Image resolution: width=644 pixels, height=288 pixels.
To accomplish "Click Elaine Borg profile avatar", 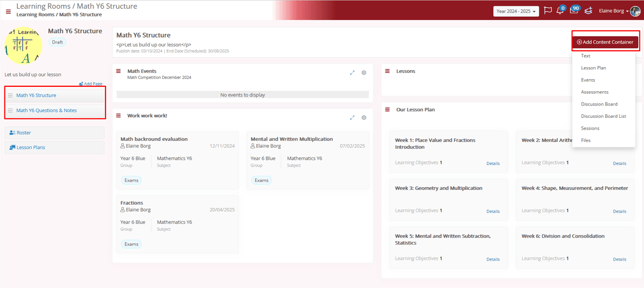I will coord(635,11).
